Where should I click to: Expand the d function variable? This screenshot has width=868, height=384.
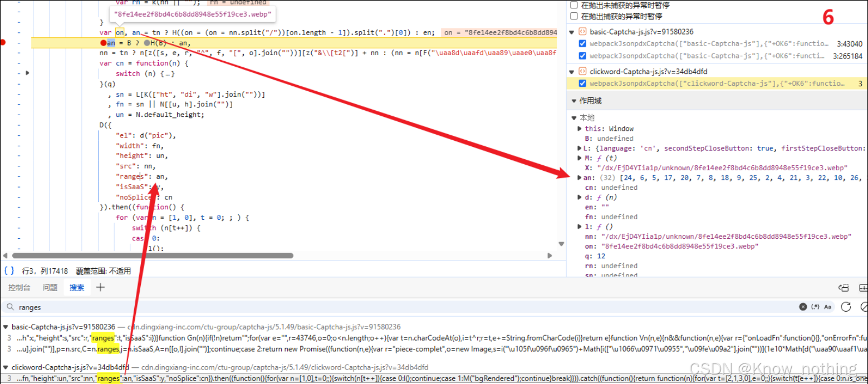click(580, 197)
